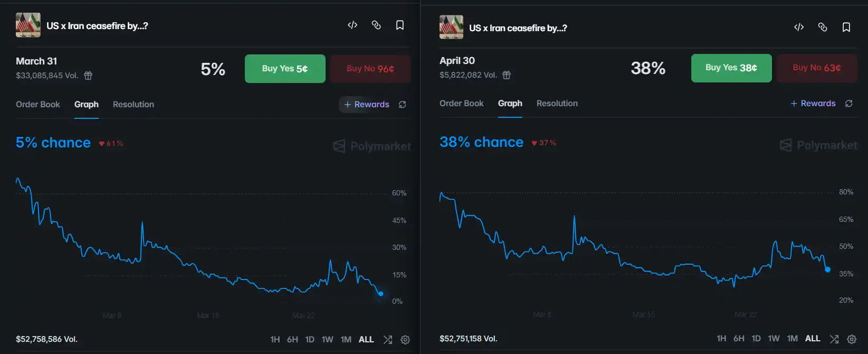868x354 pixels.
Task: Bookmark the March 31 ceasefire market
Action: (x=400, y=25)
